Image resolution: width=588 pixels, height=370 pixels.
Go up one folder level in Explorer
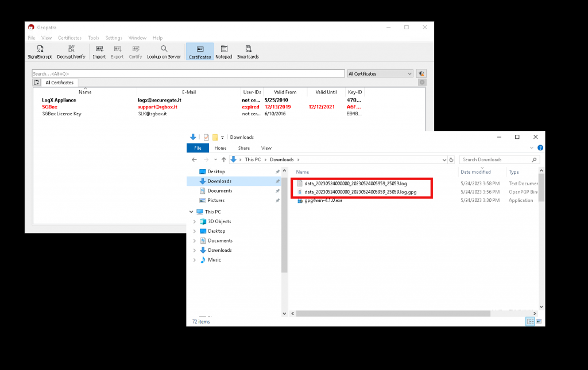224,159
